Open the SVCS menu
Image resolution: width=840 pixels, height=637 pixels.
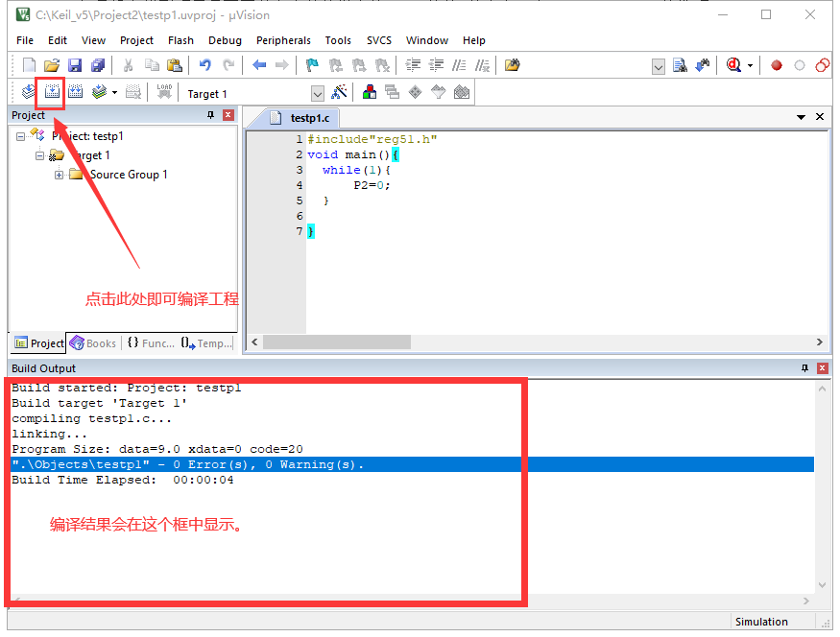(379, 40)
